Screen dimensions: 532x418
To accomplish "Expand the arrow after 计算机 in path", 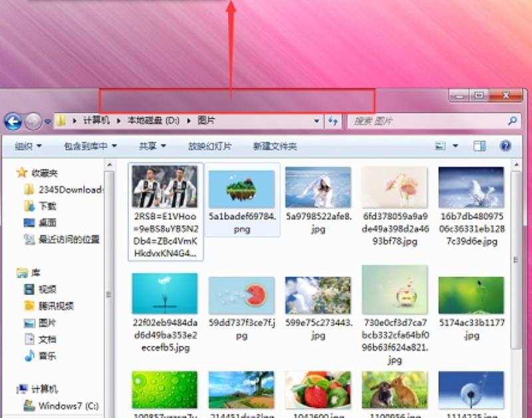I will pyautogui.click(x=118, y=121).
